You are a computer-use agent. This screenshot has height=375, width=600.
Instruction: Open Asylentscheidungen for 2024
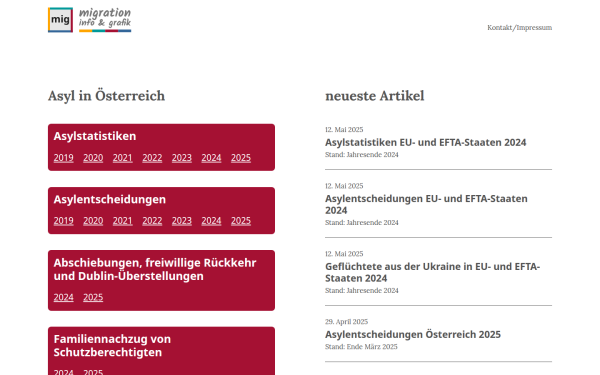pyautogui.click(x=211, y=221)
